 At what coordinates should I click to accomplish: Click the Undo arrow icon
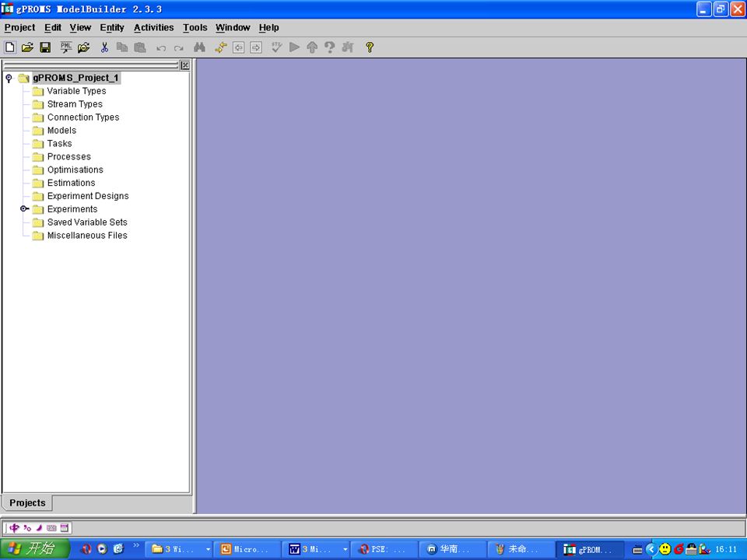tap(161, 47)
